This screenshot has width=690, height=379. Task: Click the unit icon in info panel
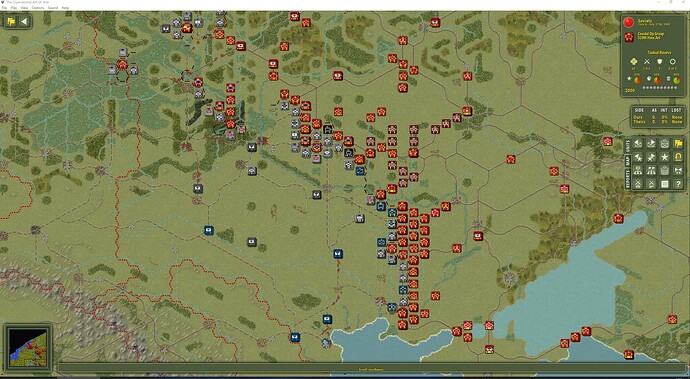629,37
